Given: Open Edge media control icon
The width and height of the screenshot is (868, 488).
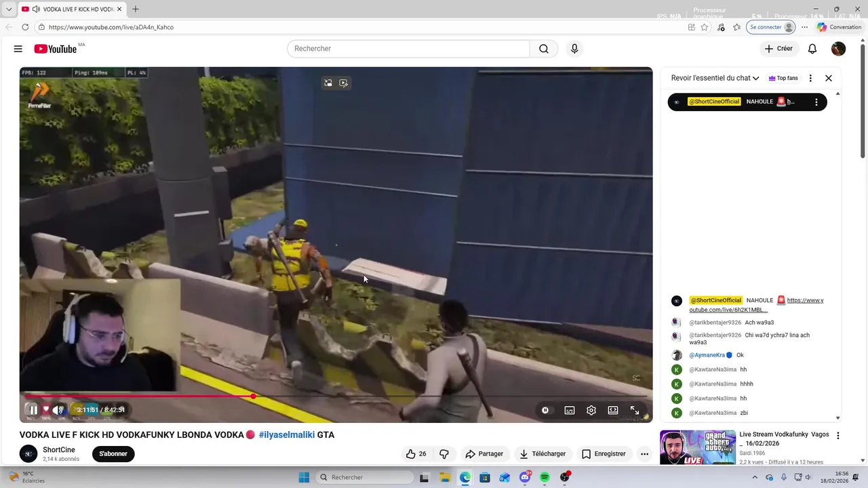Looking at the screenshot, I should [x=721, y=27].
